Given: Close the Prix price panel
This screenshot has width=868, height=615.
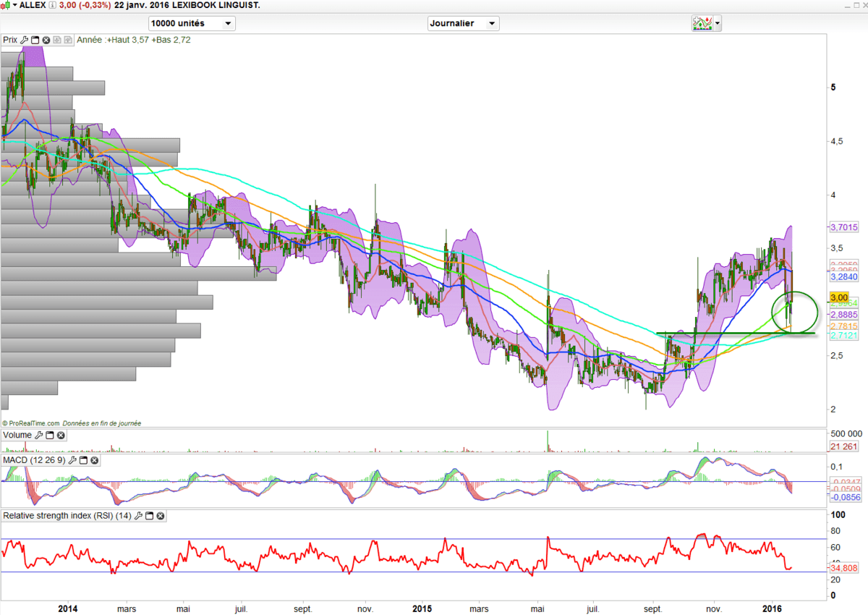Looking at the screenshot, I should point(46,41).
